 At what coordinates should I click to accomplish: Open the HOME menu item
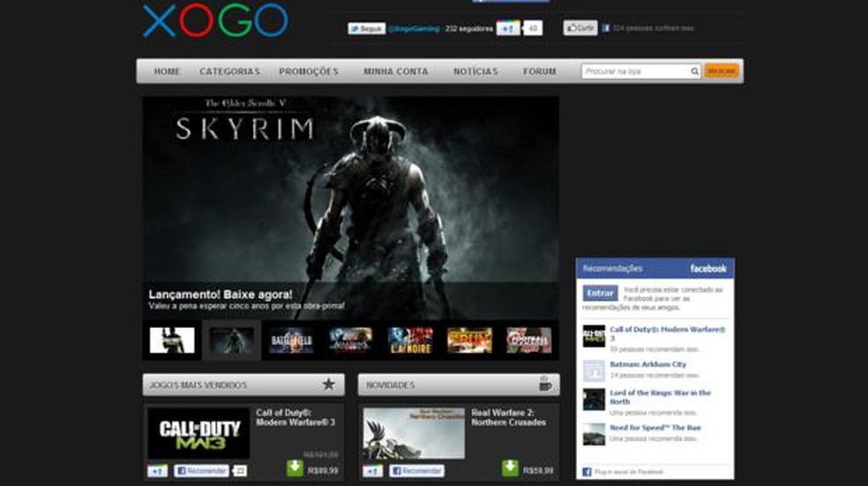(167, 71)
